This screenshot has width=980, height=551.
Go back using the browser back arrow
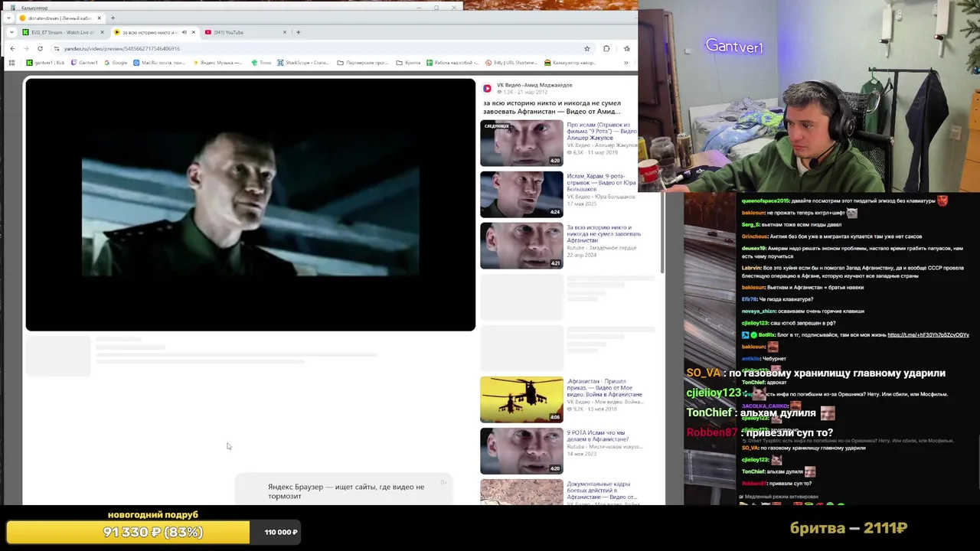tap(12, 48)
